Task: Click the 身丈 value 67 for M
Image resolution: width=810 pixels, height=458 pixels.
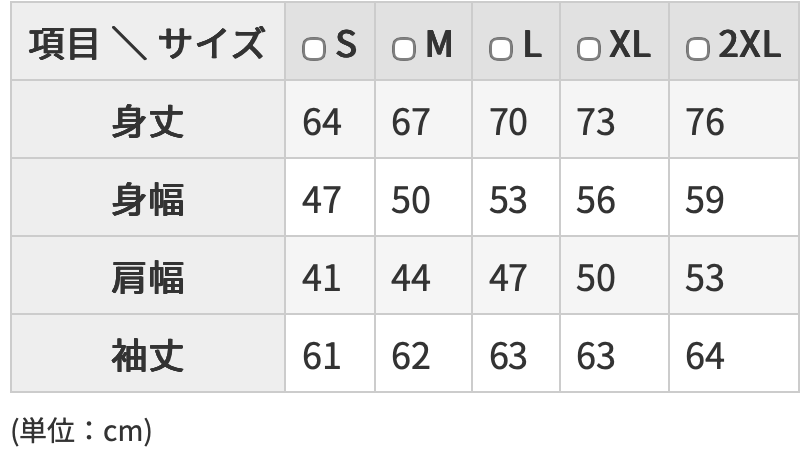Action: tap(410, 122)
